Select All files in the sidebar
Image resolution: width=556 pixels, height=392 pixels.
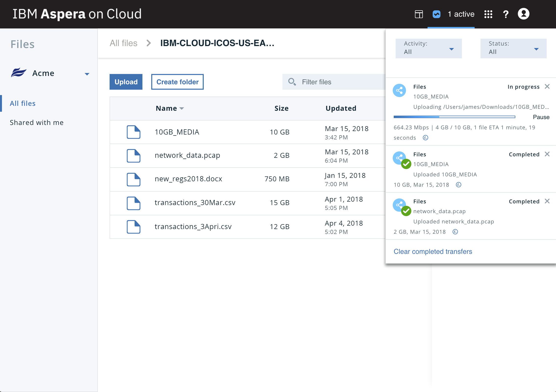(x=23, y=103)
